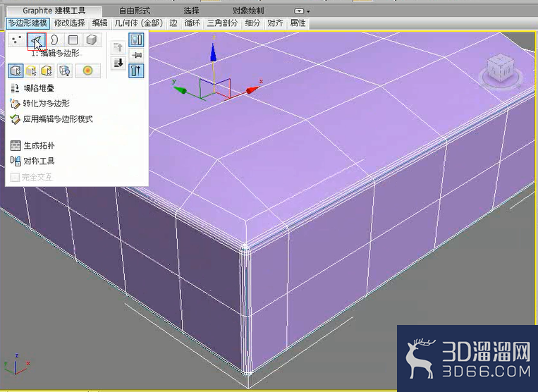Open 对称工具 symmetry tools
This screenshot has height=392, width=538.
coord(32,161)
